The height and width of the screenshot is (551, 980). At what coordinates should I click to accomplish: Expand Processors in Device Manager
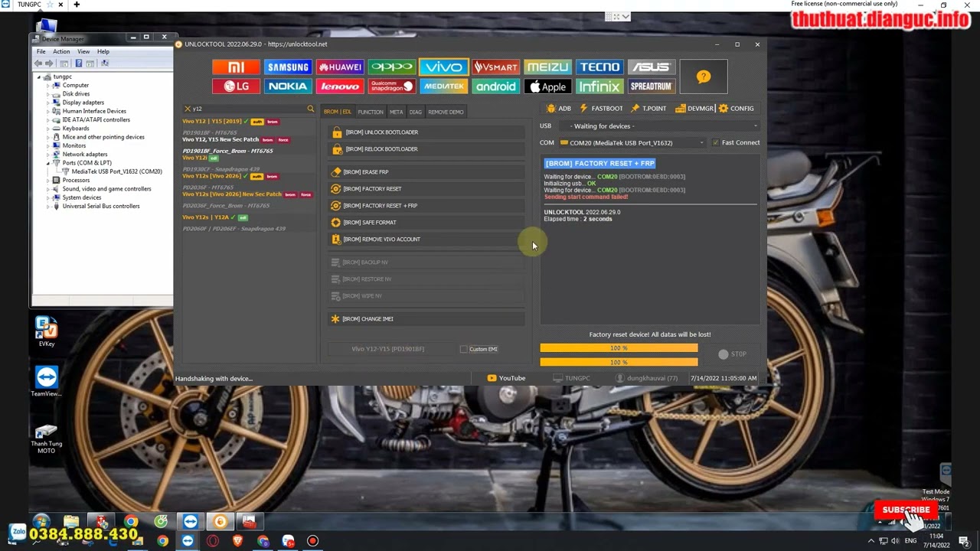pyautogui.click(x=47, y=180)
